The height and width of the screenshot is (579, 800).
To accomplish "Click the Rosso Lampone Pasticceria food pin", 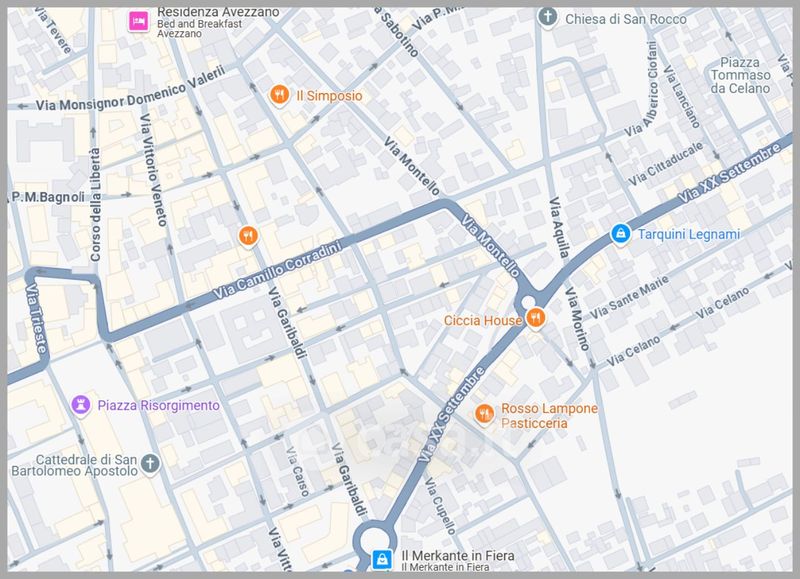I will (x=484, y=414).
